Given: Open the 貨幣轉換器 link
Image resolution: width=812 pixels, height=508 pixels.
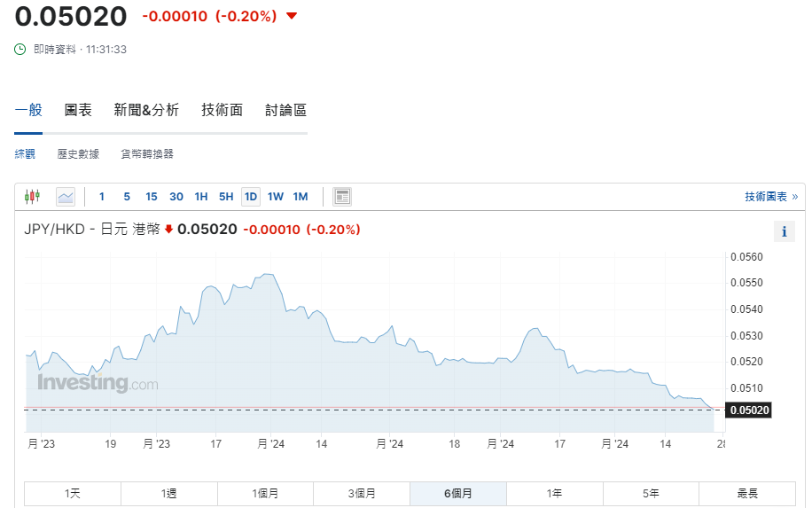Looking at the screenshot, I should click(x=147, y=154).
